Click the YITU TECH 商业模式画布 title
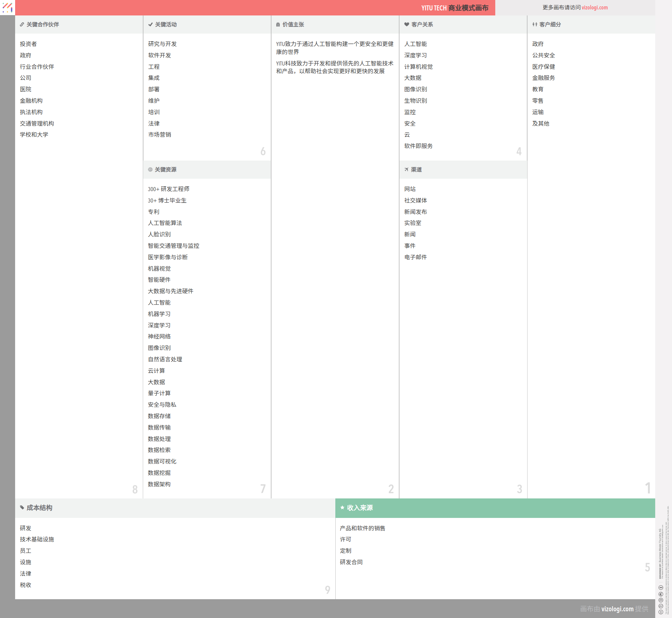Viewport: 672px width, 618px height. click(x=455, y=8)
